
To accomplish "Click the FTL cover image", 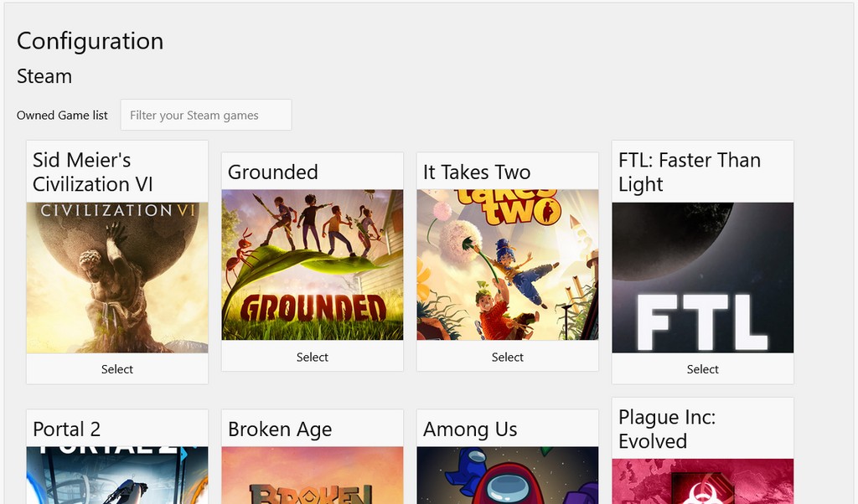I will (703, 277).
